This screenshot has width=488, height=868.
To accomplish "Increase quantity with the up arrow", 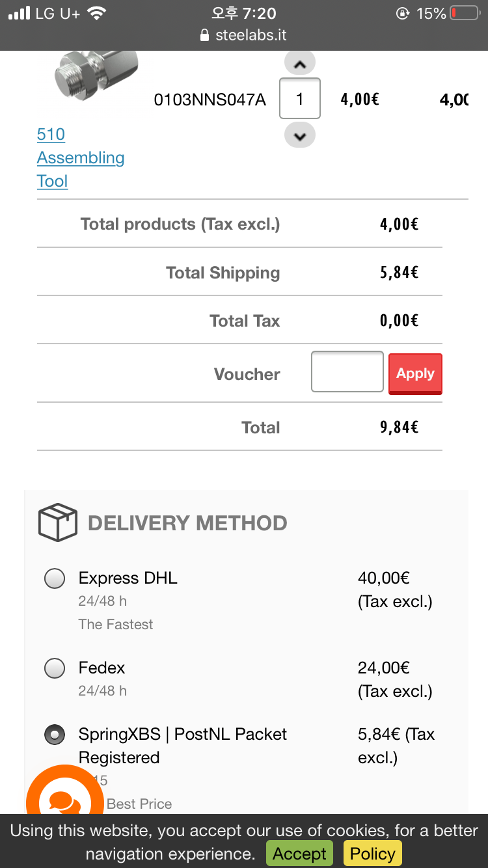I will [x=300, y=64].
